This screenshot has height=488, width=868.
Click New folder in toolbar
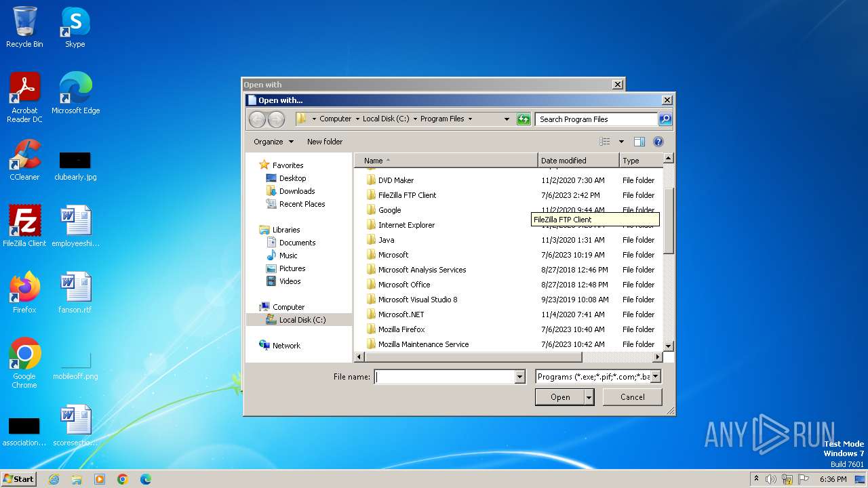[325, 142]
